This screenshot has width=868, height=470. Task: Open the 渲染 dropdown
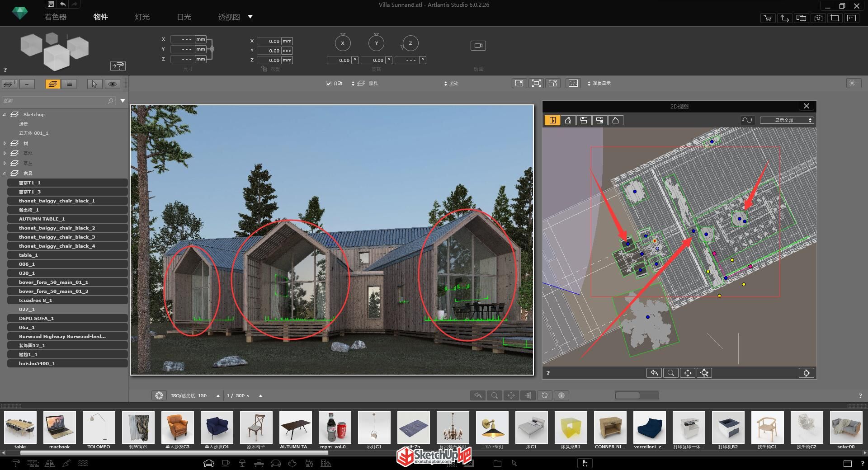click(x=451, y=84)
